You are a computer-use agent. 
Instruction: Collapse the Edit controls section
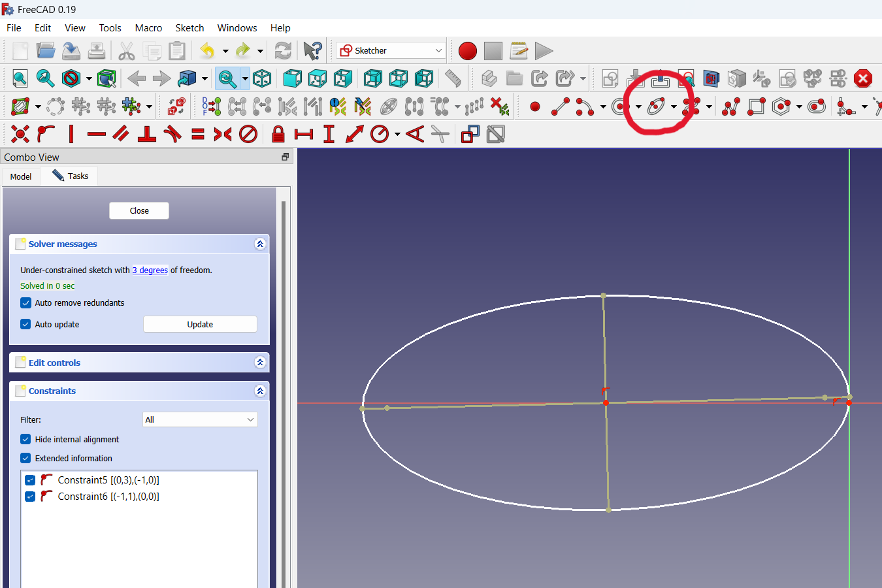coord(260,363)
